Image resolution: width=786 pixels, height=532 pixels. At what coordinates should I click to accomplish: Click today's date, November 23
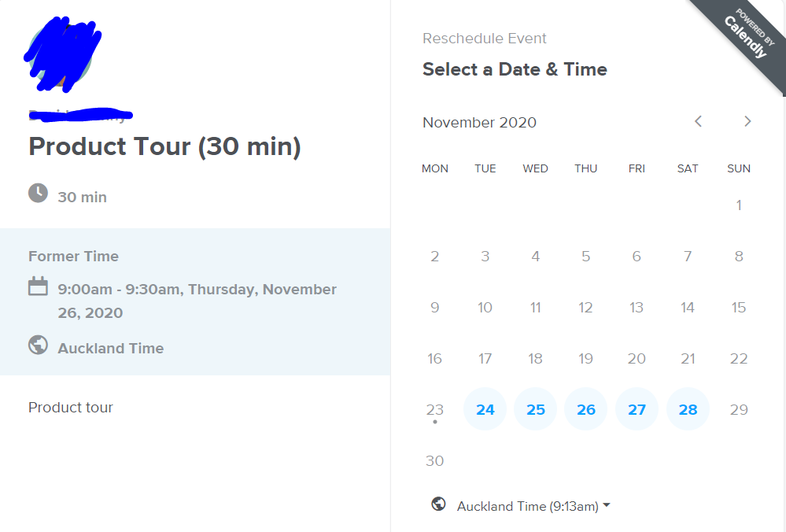pos(435,409)
